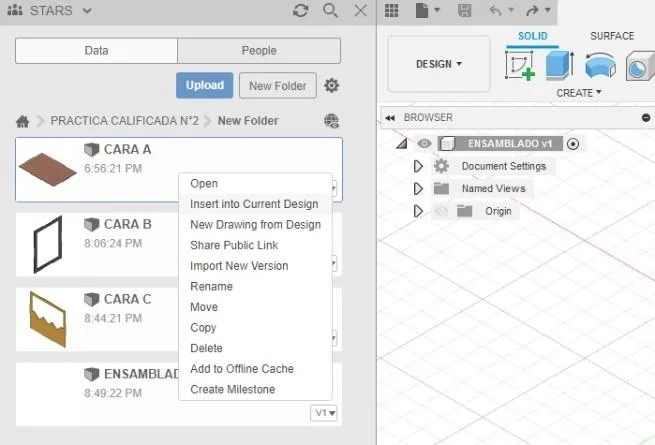Image resolution: width=655 pixels, height=445 pixels.
Task: Click the CARA A file name
Action: pos(127,149)
